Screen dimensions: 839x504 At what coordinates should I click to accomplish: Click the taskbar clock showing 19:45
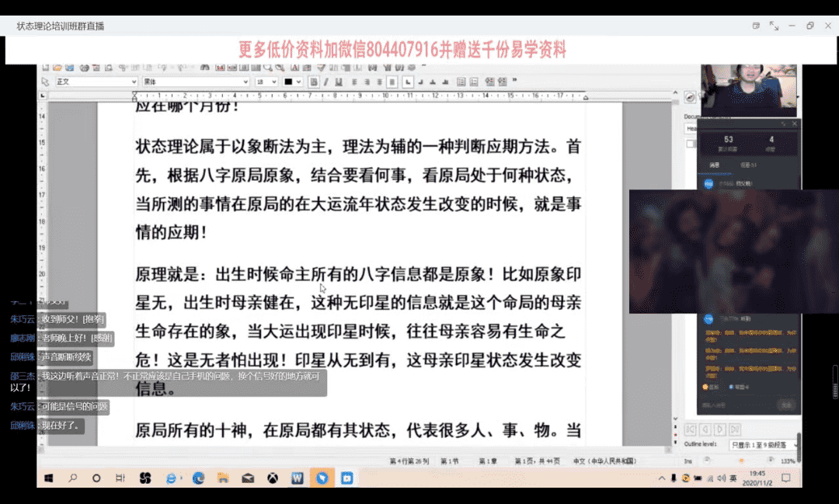click(757, 478)
